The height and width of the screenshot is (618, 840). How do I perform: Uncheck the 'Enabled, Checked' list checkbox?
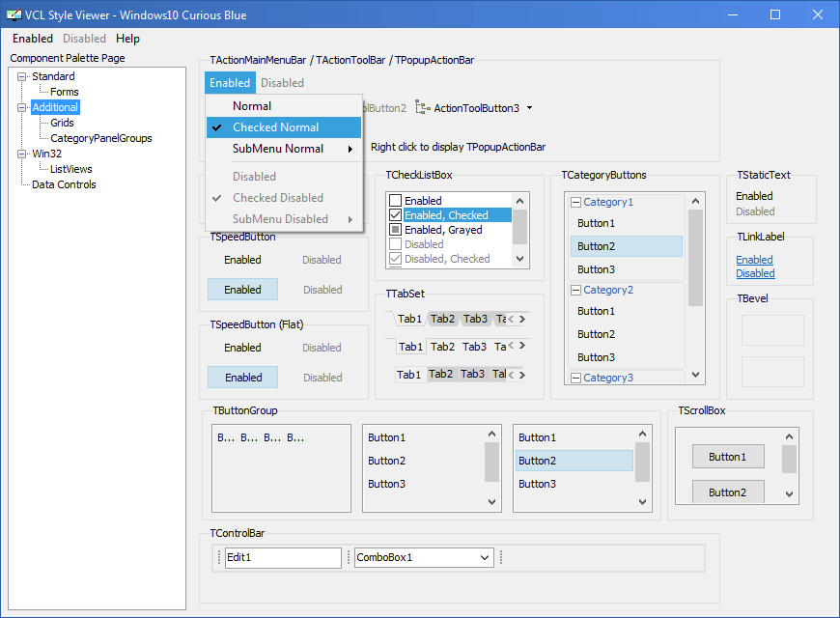(395, 215)
